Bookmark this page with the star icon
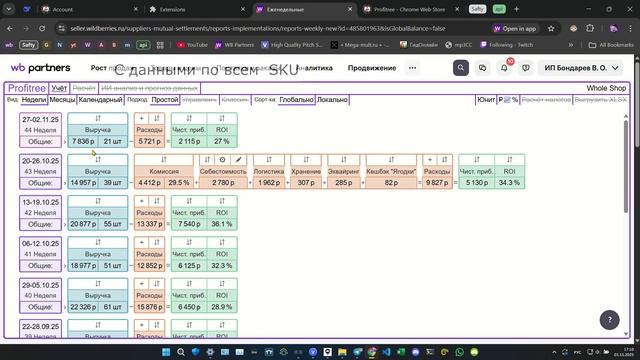Image resolution: width=640 pixels, height=360 pixels. pos(551,29)
